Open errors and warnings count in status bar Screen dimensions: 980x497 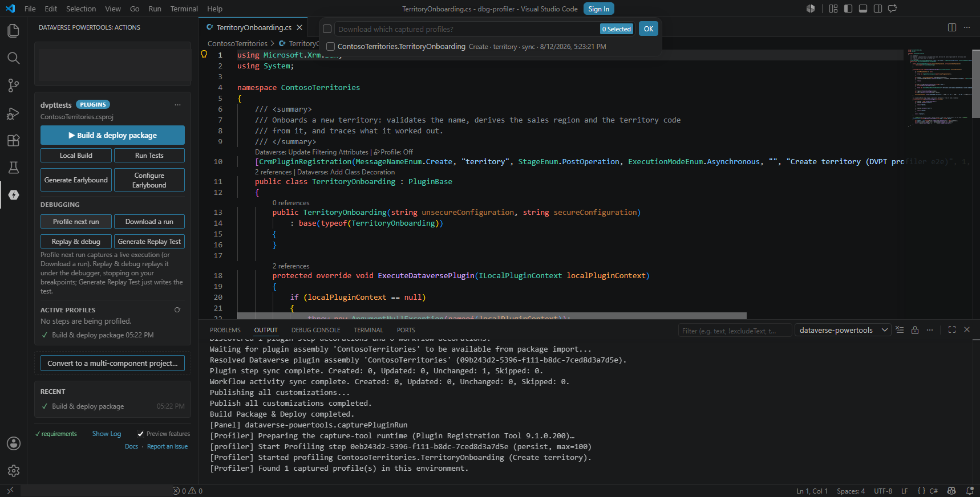188,491
